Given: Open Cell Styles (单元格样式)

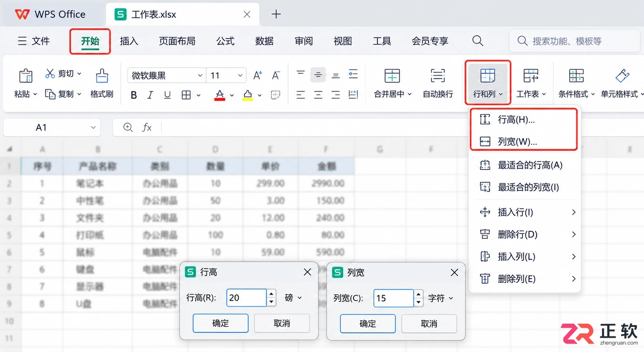Looking at the screenshot, I should (x=622, y=83).
